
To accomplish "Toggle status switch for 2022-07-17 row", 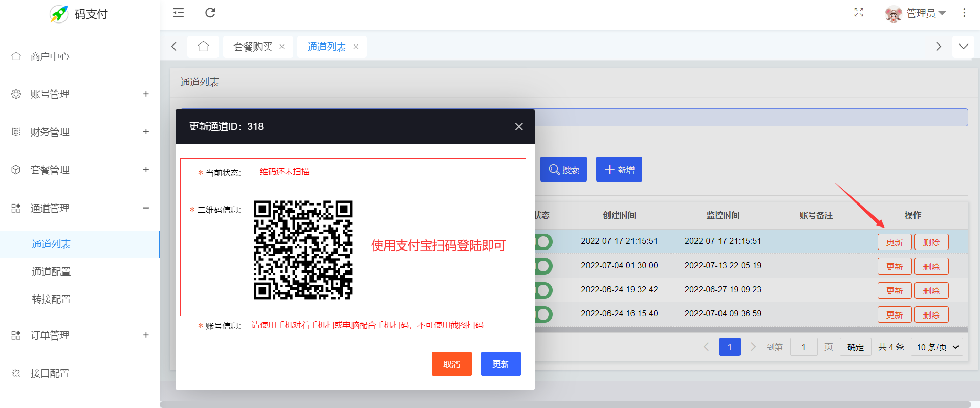I will 543,241.
